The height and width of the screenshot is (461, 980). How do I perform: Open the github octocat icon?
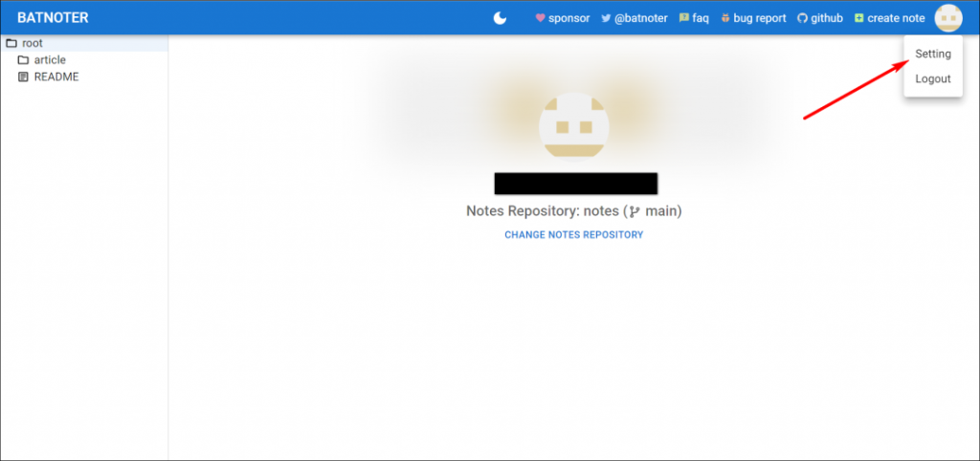click(803, 18)
